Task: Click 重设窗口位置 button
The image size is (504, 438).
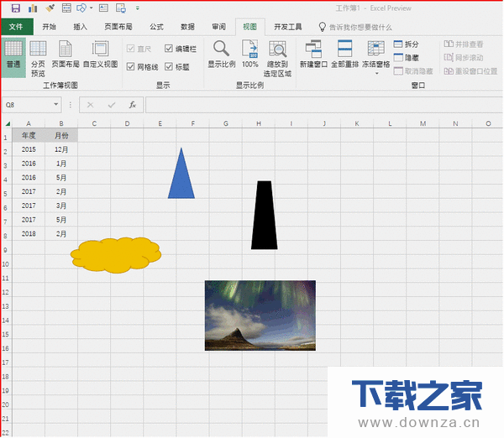Action: (470, 71)
